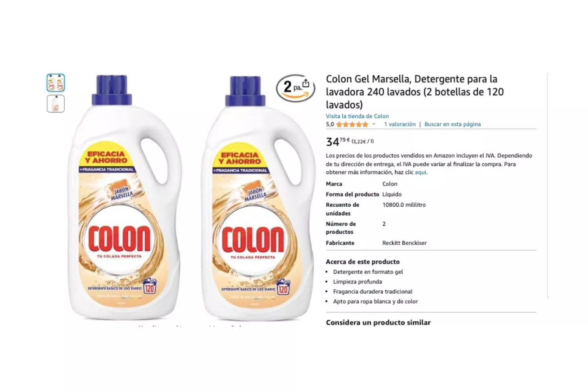This screenshot has width=588, height=392.
Task: Select the first two-bottle thumbnail
Action: click(x=56, y=83)
